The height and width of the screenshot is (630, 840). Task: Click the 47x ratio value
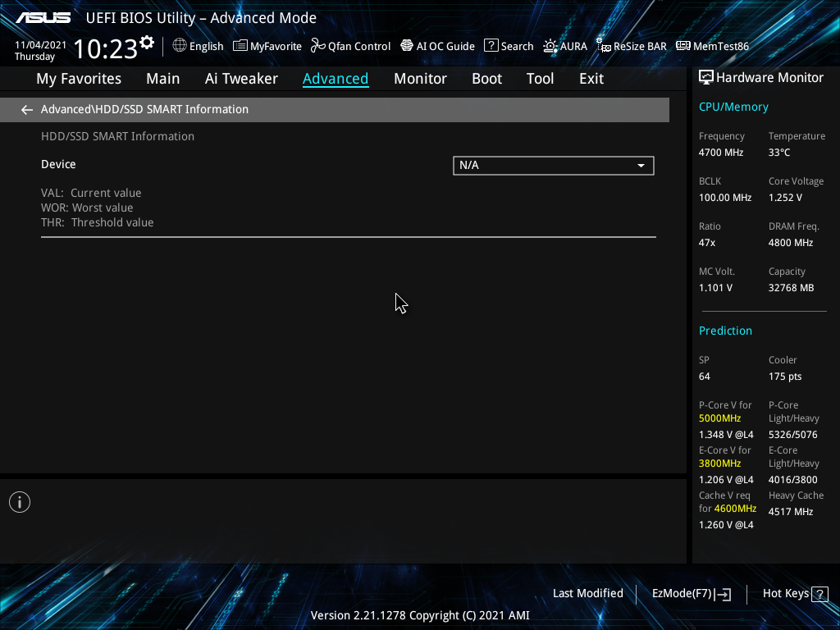(x=706, y=243)
